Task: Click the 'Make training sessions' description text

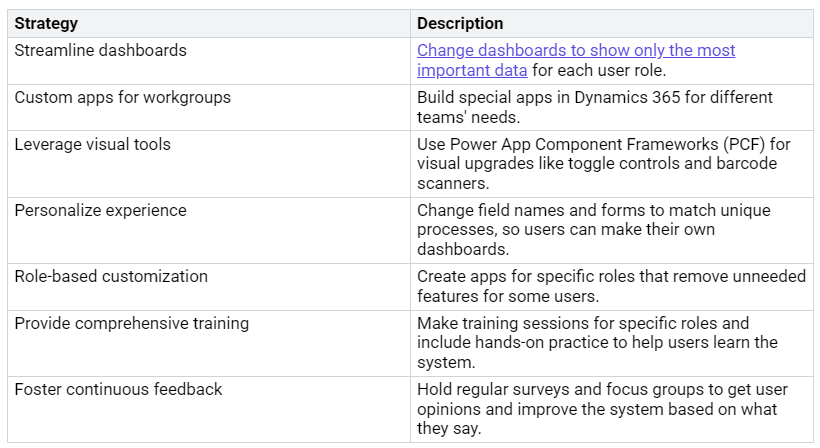Action: pyautogui.click(x=597, y=342)
